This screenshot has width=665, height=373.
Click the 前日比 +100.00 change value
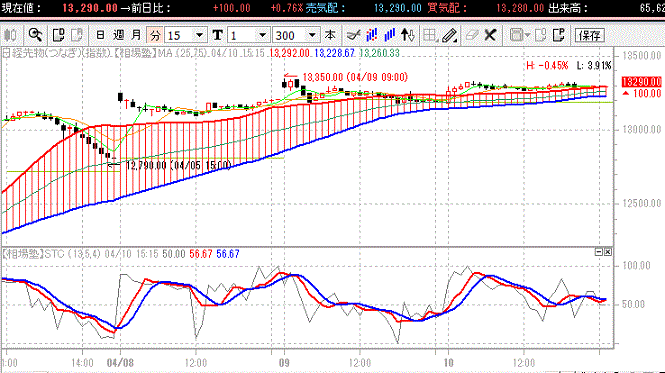231,8
